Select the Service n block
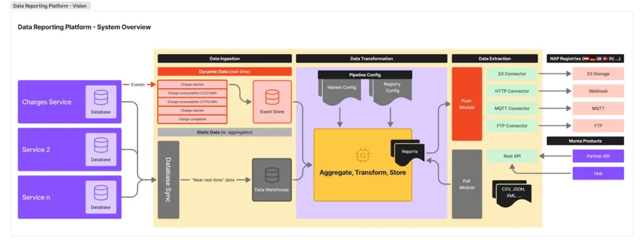The image size is (644, 247). click(x=70, y=197)
